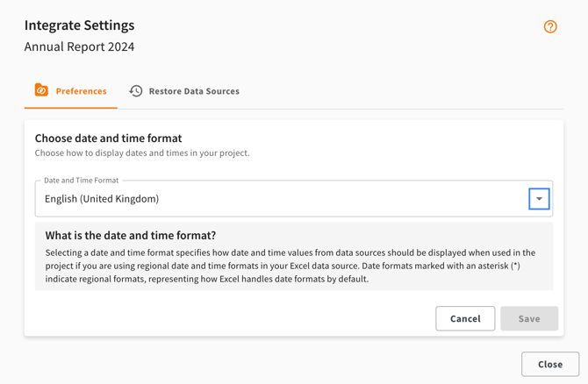Screen dimensions: 588x384
Task: Click the 'Choose how to display dates' description
Action: 142,153
